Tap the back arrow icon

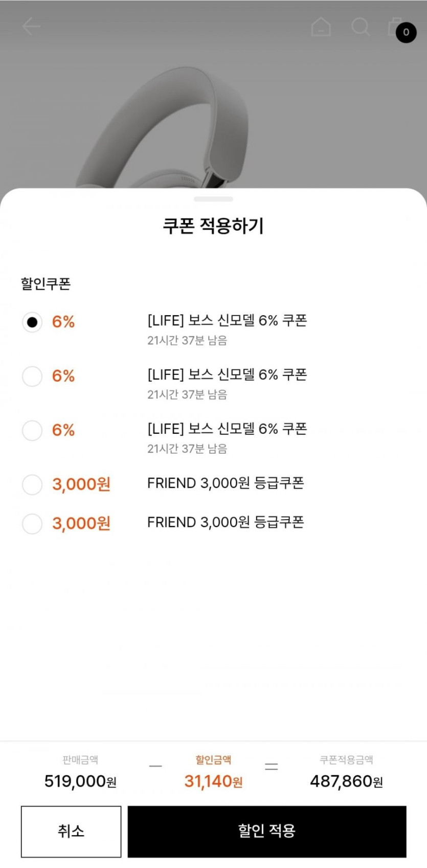click(x=31, y=26)
